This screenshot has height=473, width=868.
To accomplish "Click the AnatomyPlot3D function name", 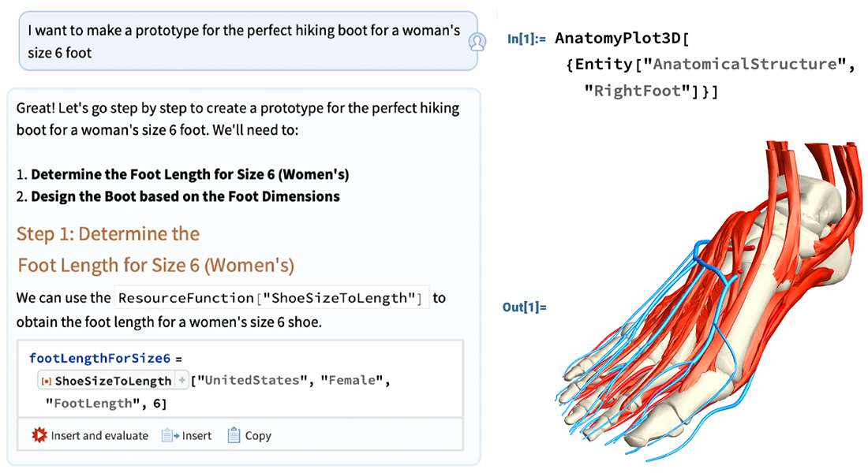I will [x=617, y=38].
